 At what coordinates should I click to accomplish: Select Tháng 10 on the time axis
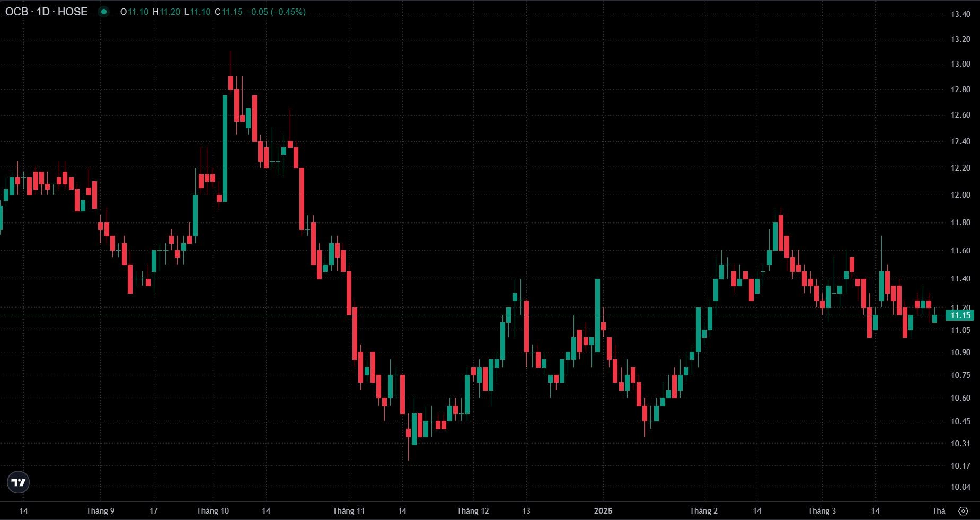[213, 511]
